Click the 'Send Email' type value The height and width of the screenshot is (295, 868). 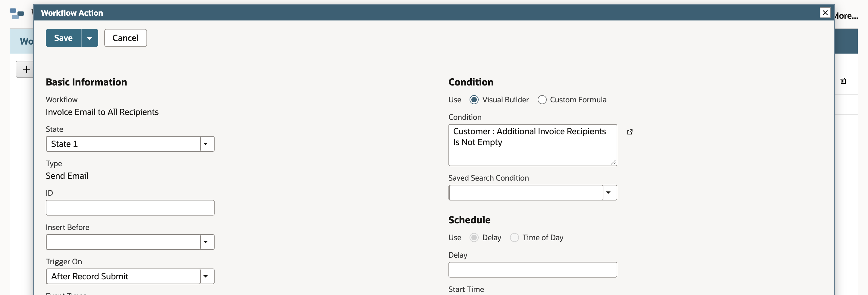point(67,176)
